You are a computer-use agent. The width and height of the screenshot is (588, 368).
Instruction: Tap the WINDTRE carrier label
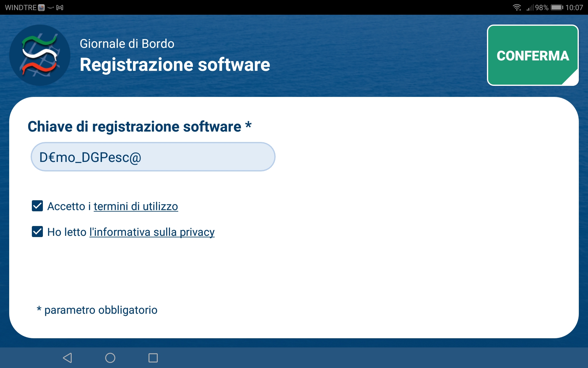click(21, 8)
